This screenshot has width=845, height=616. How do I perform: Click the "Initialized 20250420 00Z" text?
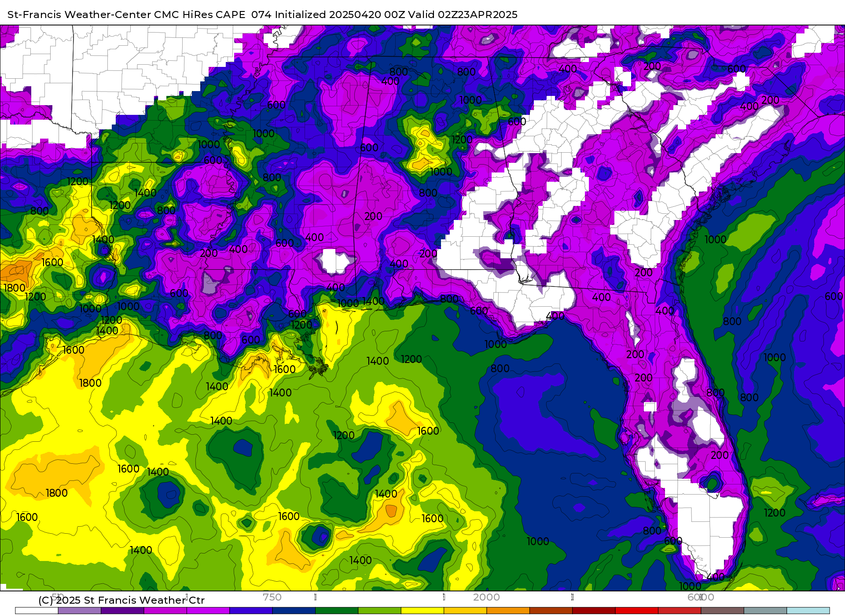(x=340, y=15)
